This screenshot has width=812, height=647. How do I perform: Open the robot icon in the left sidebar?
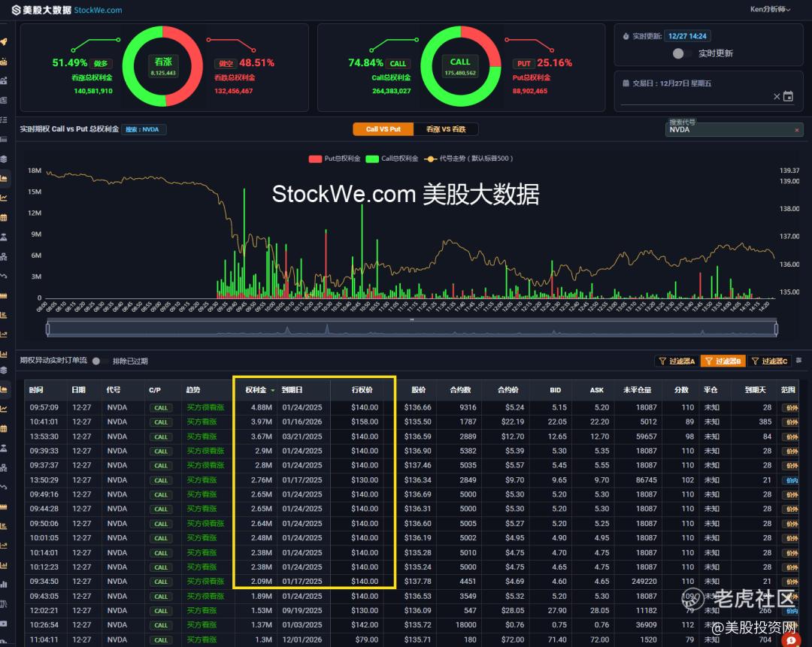[x=4, y=62]
